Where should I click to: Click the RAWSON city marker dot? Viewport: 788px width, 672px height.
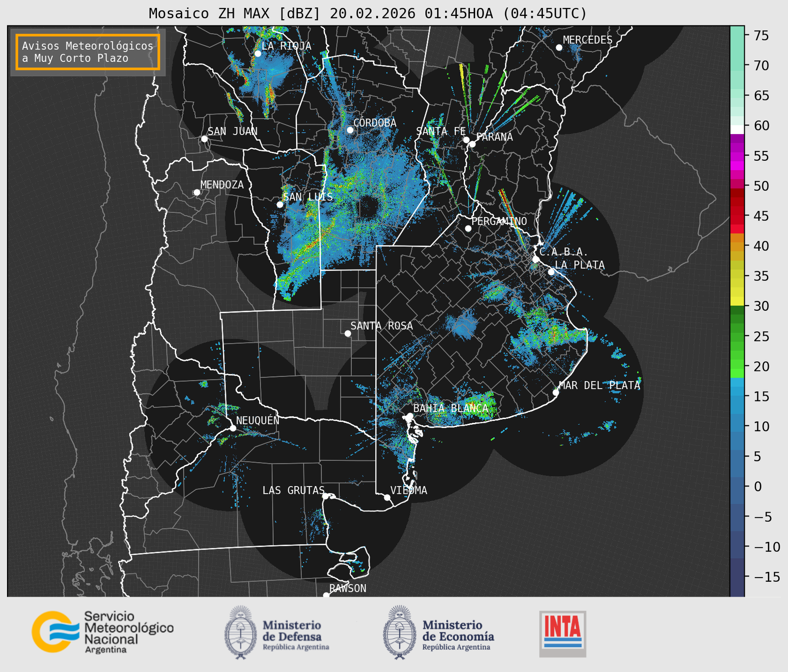click(x=326, y=595)
